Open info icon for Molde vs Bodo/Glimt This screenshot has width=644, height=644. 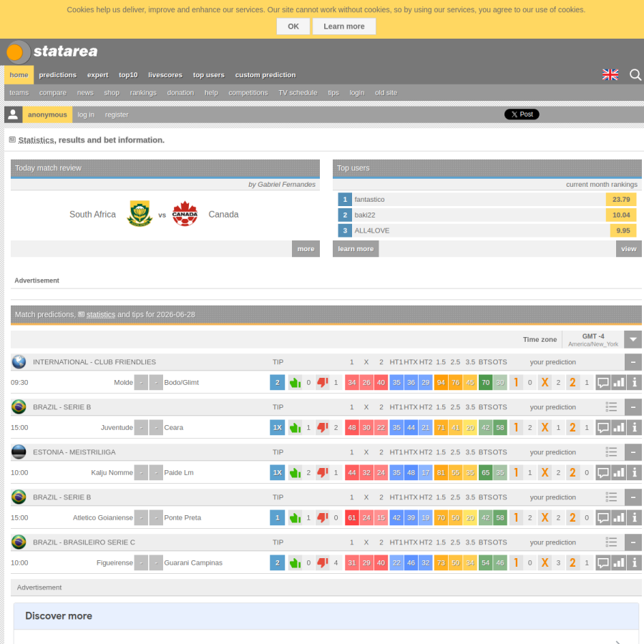(635, 382)
